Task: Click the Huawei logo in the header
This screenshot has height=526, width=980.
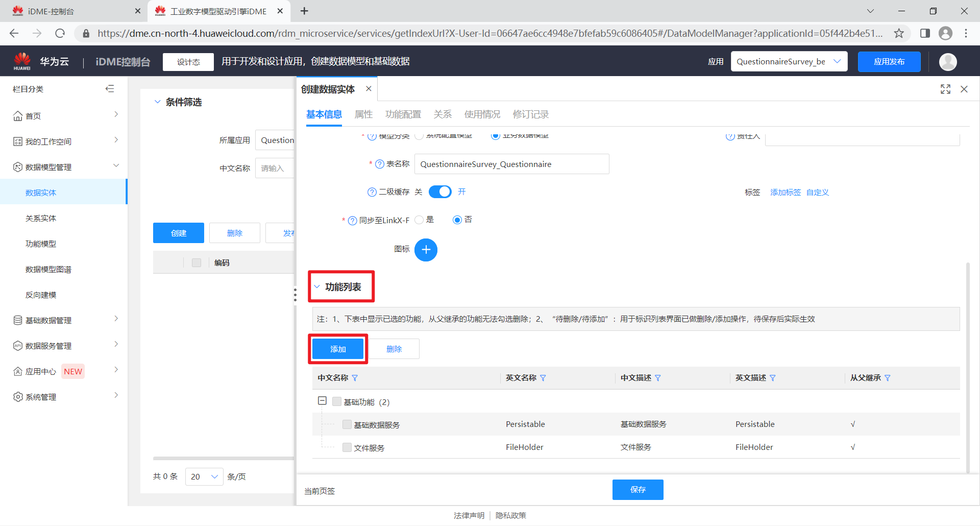Action: [22, 61]
